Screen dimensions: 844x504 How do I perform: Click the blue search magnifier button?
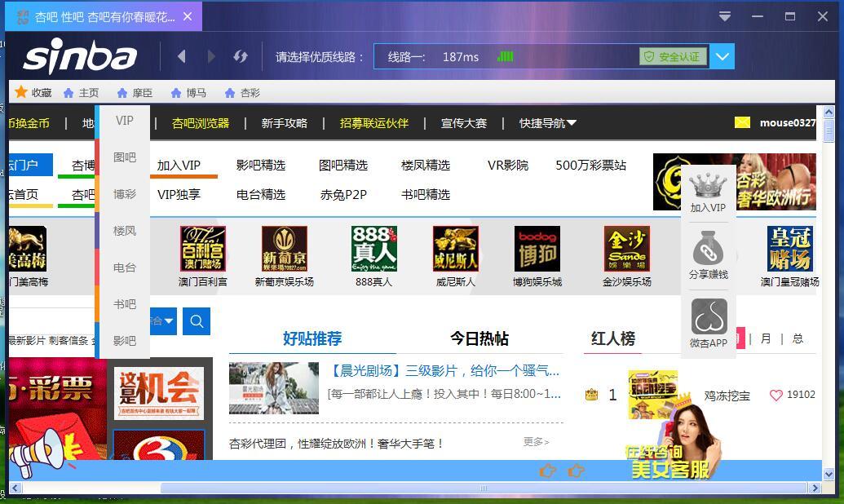tap(197, 321)
